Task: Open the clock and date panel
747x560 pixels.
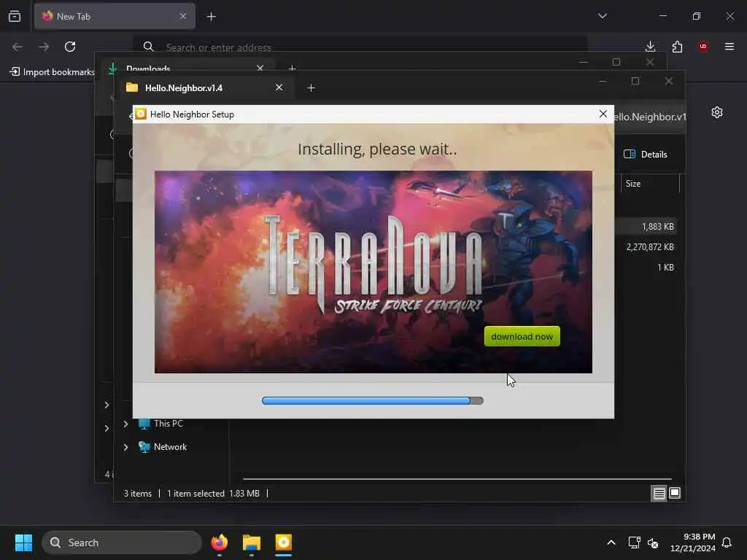Action: tap(692, 542)
